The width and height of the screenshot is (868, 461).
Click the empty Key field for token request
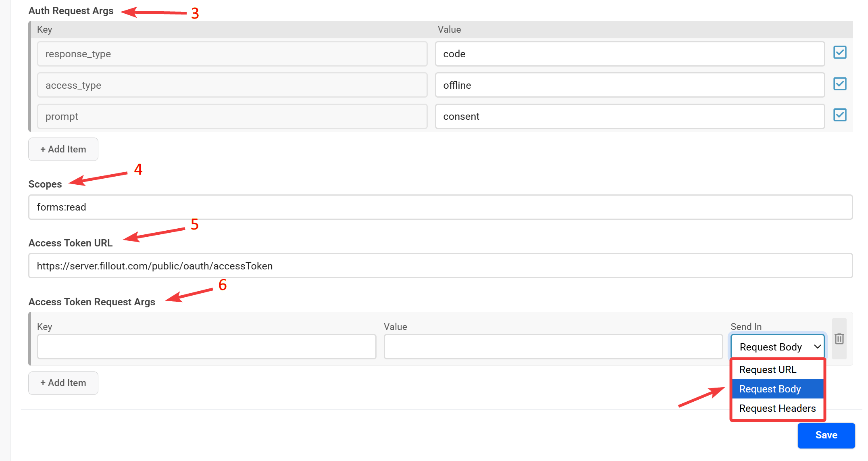point(206,346)
